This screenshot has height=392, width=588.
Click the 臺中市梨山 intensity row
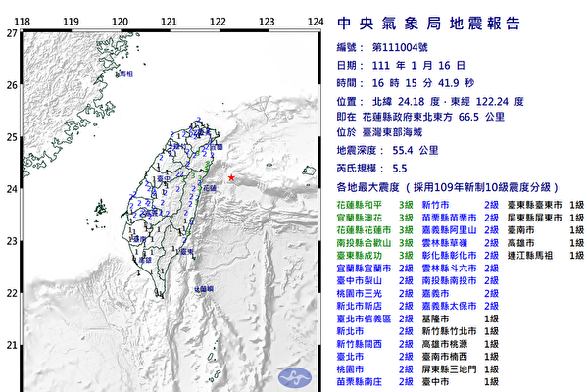point(374,280)
